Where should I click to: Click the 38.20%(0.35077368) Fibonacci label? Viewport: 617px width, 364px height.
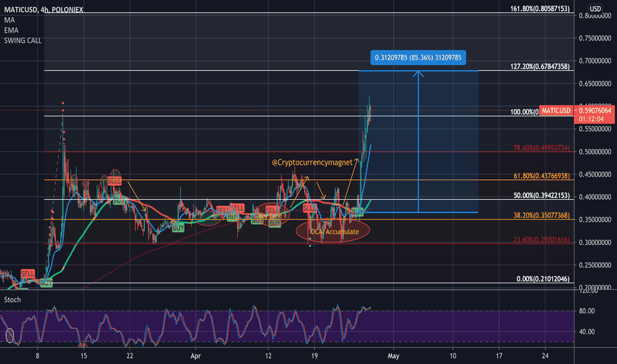coord(542,215)
